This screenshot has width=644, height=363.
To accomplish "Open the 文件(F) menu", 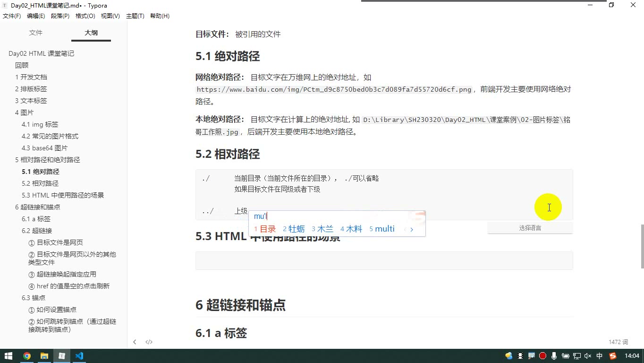I will pos(12,16).
